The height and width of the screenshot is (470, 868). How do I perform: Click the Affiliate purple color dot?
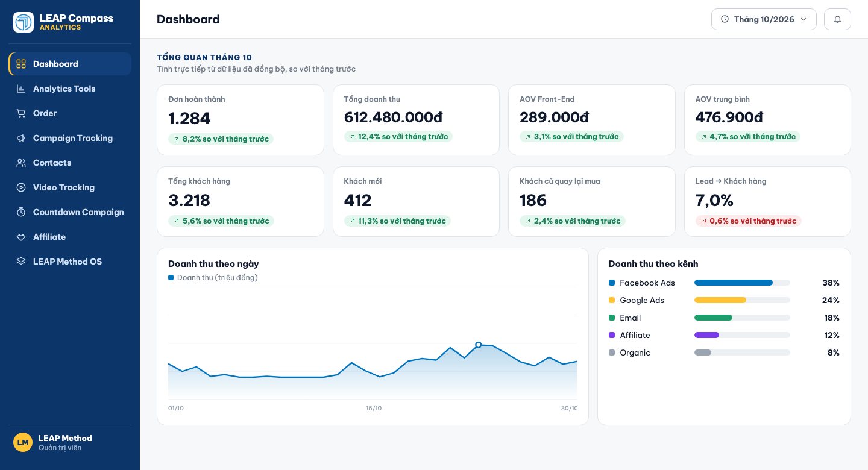[x=612, y=335]
